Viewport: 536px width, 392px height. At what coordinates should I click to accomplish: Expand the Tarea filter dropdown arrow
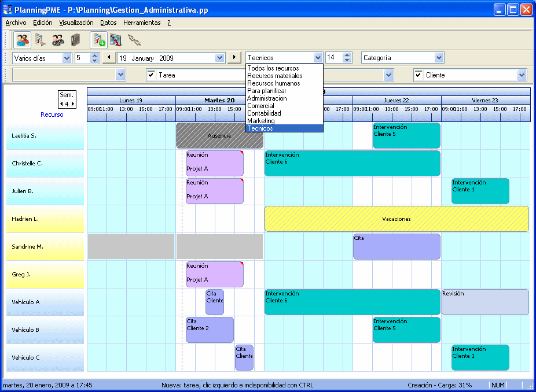[x=388, y=75]
